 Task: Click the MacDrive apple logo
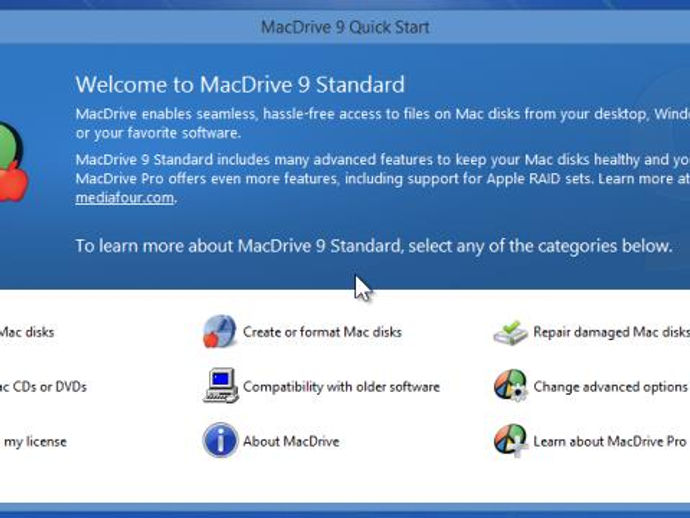coord(13,163)
